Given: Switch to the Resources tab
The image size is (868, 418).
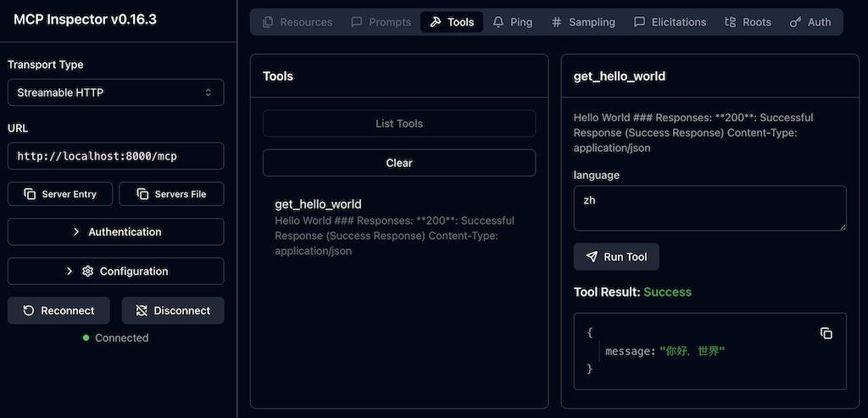Looking at the screenshot, I should pos(297,22).
